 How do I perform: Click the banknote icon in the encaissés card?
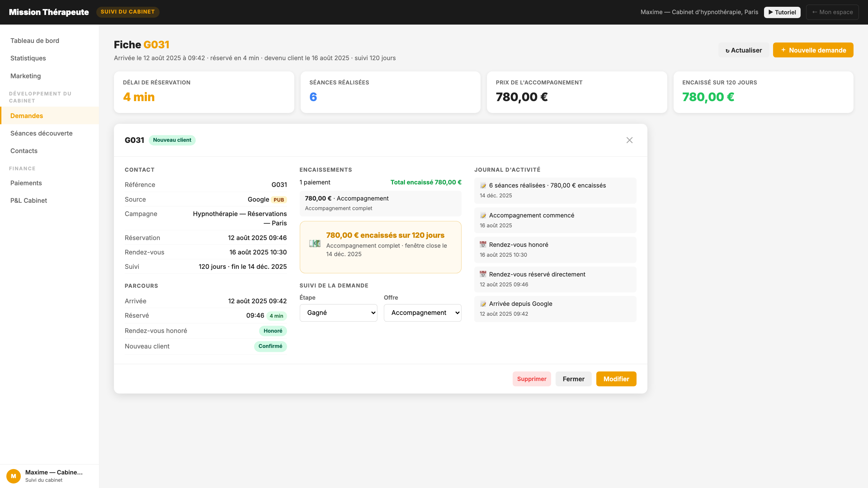tap(315, 243)
